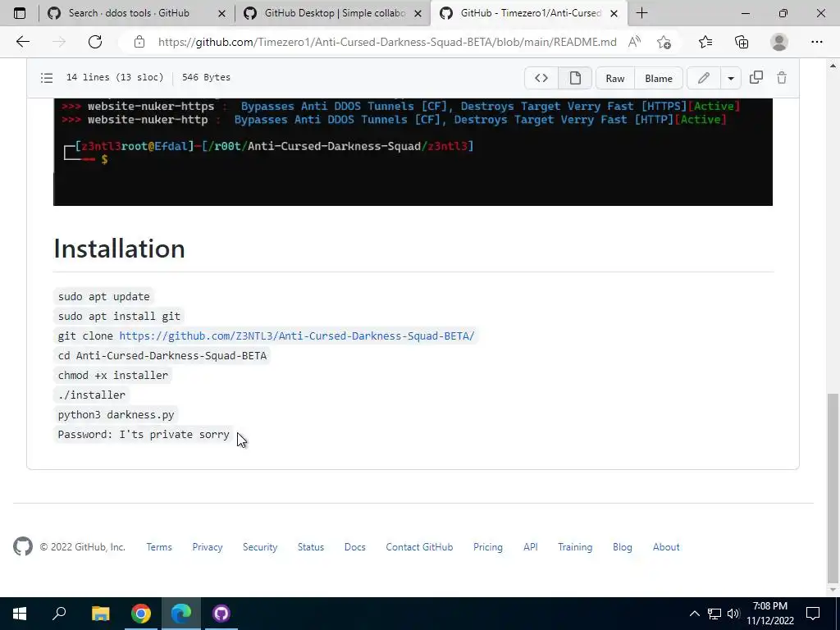Edit this file with pencil icon
Viewport: 840px width, 630px height.
703,78
